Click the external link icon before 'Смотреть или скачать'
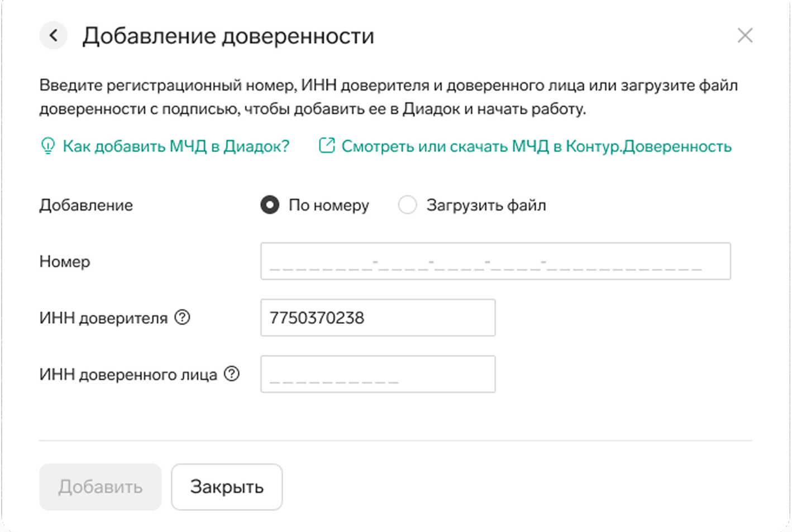 [327, 146]
